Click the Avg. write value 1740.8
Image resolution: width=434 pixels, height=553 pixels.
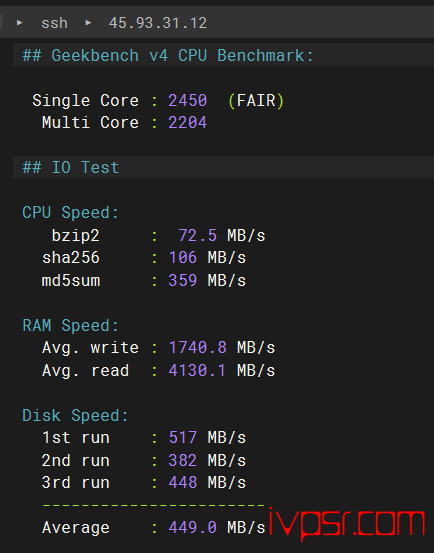coord(197,348)
